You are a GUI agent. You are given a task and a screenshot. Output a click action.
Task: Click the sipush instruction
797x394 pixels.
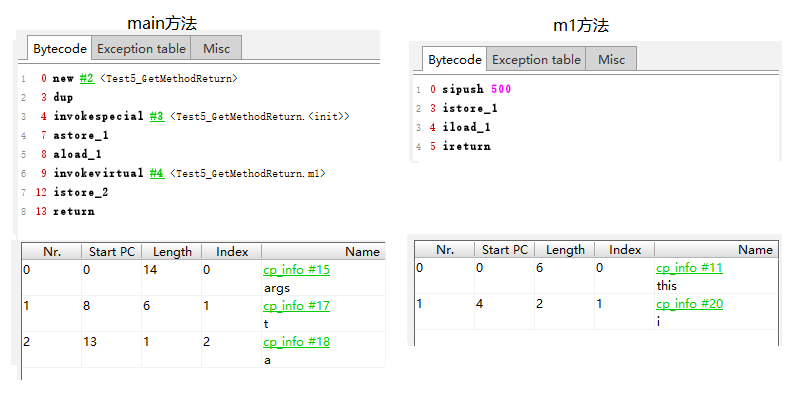click(463, 89)
